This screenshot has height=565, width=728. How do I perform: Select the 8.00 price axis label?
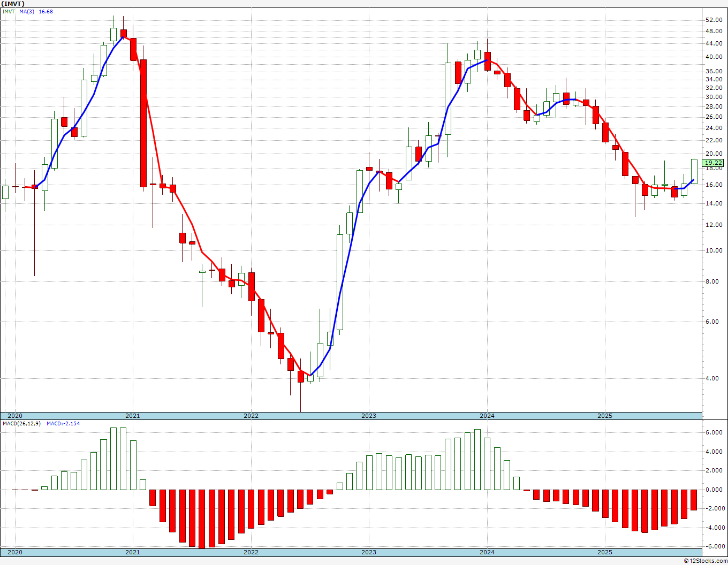coord(712,281)
